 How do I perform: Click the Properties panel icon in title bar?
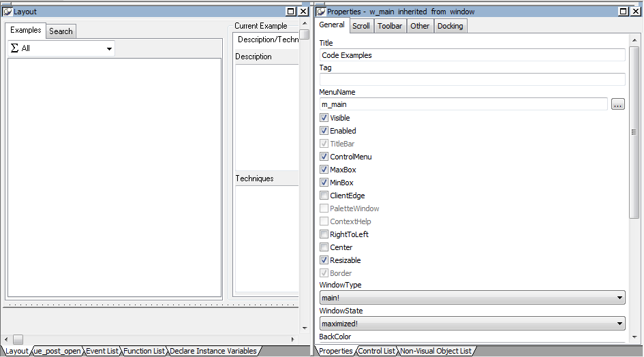coord(321,12)
